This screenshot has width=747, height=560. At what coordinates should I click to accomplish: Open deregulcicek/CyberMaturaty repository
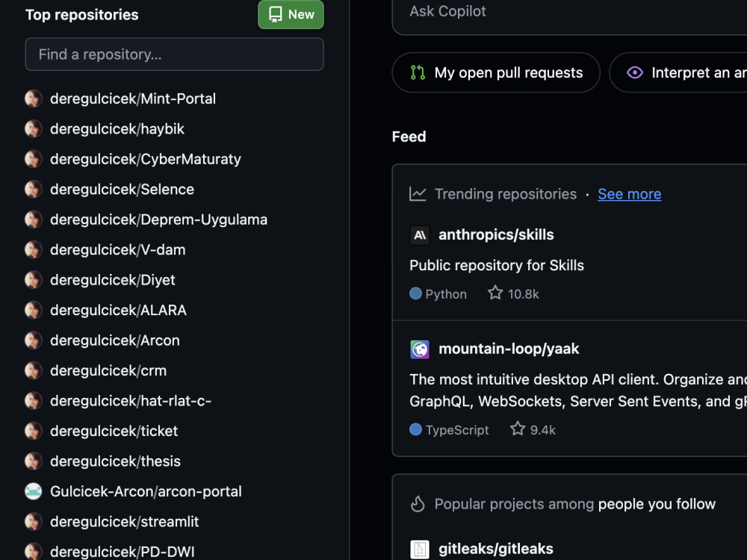tap(146, 159)
